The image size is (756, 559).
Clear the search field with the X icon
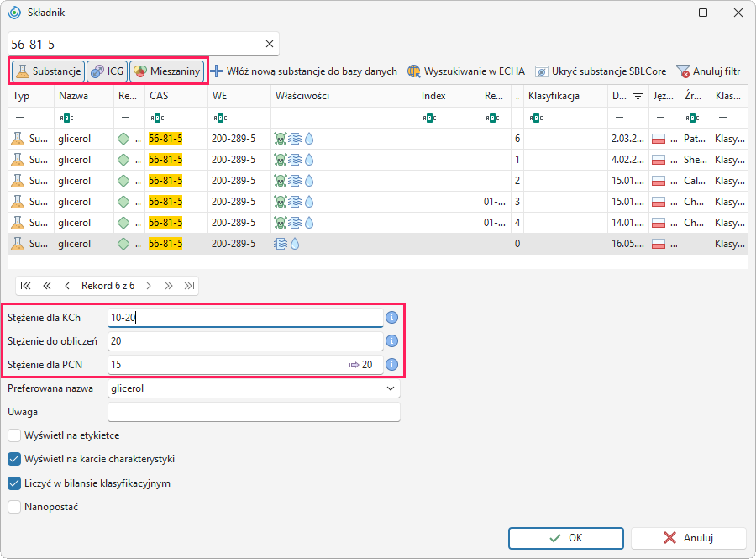(270, 44)
